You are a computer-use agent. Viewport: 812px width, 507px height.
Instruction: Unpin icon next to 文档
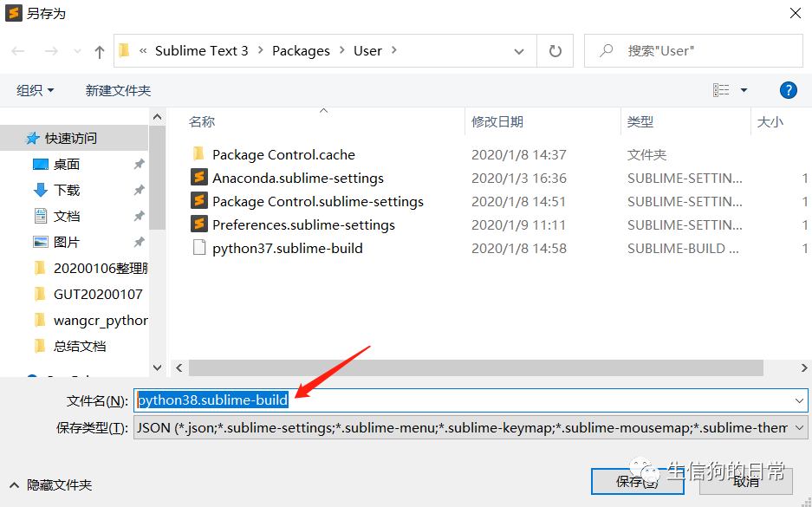[139, 216]
